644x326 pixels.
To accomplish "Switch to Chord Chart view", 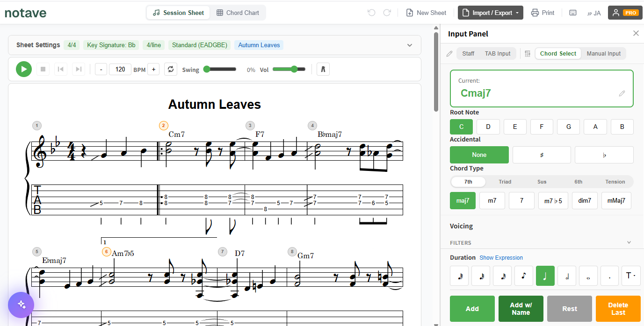I will (x=238, y=13).
